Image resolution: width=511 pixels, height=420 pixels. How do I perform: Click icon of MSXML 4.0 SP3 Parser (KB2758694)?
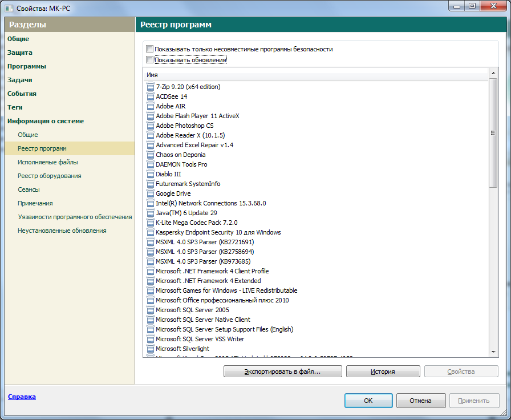coord(150,252)
